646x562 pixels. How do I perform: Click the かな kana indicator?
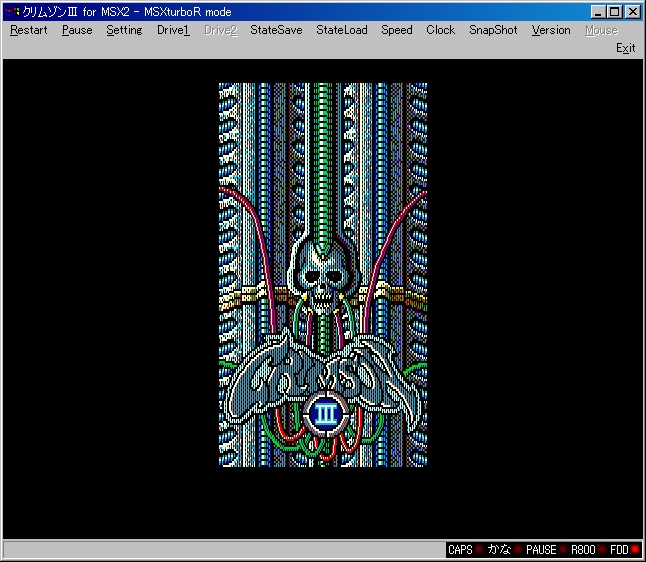click(499, 550)
